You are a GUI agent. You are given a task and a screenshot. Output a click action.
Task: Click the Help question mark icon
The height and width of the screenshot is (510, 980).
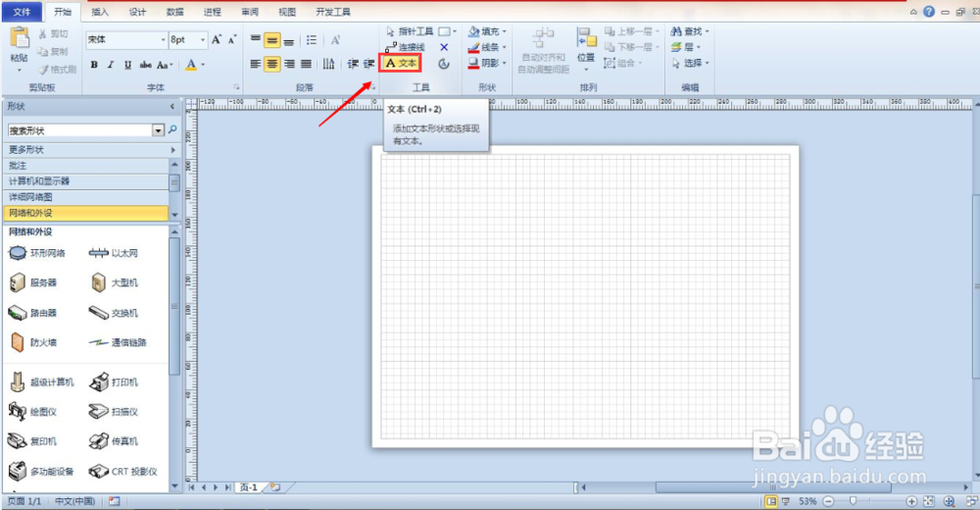[929, 12]
